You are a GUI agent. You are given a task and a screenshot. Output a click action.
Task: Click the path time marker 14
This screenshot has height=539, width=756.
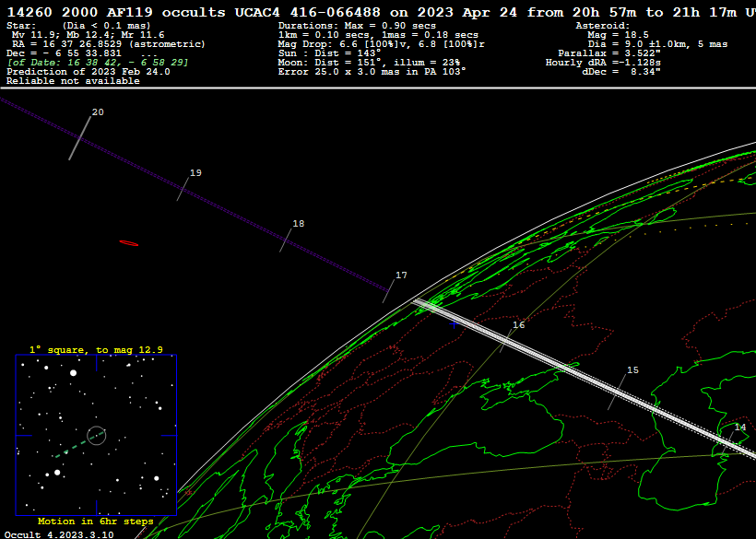pyautogui.click(x=740, y=428)
